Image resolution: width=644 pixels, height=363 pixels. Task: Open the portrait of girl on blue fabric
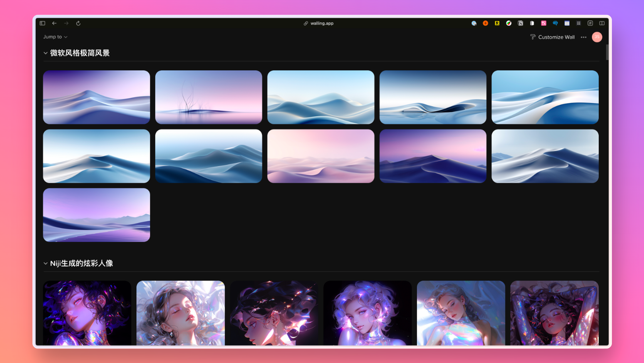click(x=461, y=313)
